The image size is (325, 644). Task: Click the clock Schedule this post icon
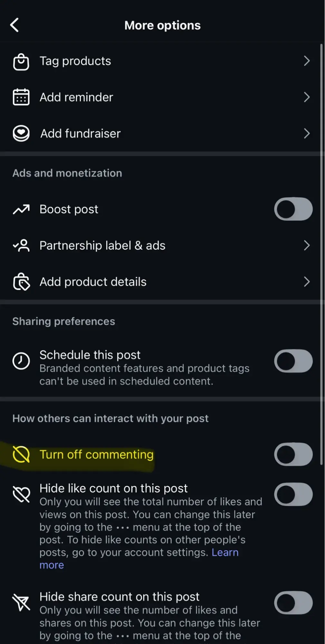pos(21,361)
